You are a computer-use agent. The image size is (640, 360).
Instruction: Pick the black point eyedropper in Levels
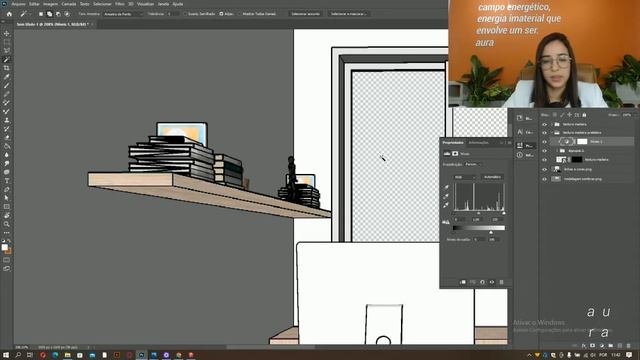click(x=447, y=187)
